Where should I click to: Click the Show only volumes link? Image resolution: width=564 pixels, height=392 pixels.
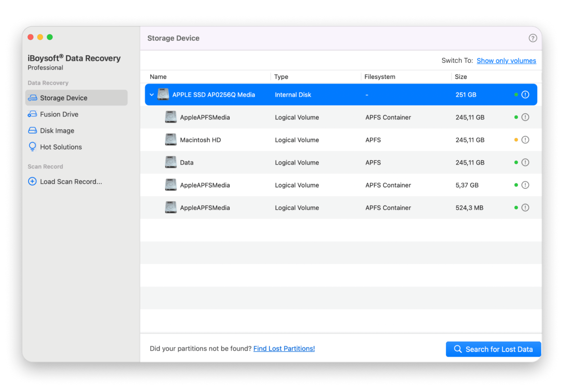point(506,61)
